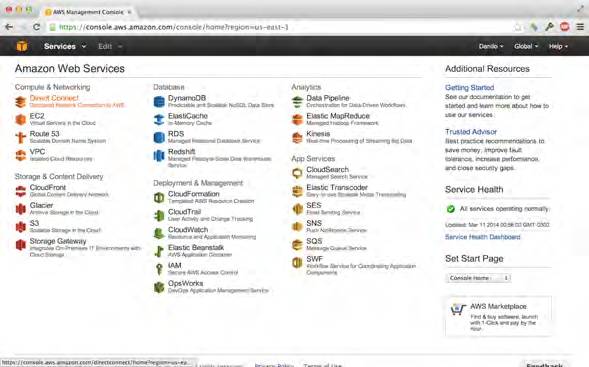
Task: Click the ElastiCache service icon
Action: 159,119
